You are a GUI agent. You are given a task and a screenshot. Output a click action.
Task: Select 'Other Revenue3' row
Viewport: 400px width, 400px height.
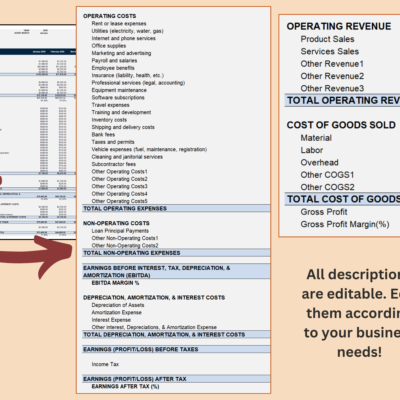coord(332,88)
